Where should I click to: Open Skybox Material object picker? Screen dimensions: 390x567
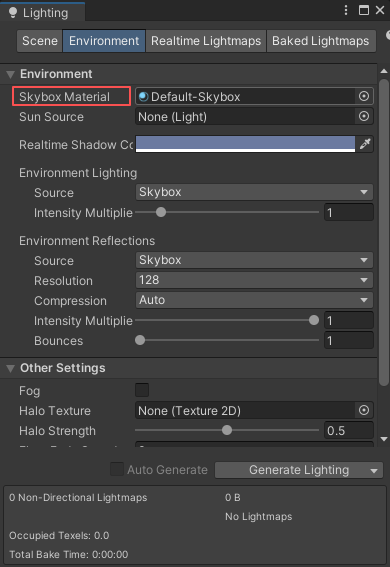(364, 96)
